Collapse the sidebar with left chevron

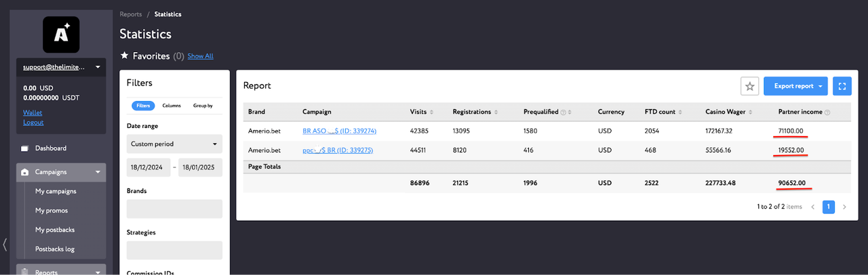click(x=5, y=245)
